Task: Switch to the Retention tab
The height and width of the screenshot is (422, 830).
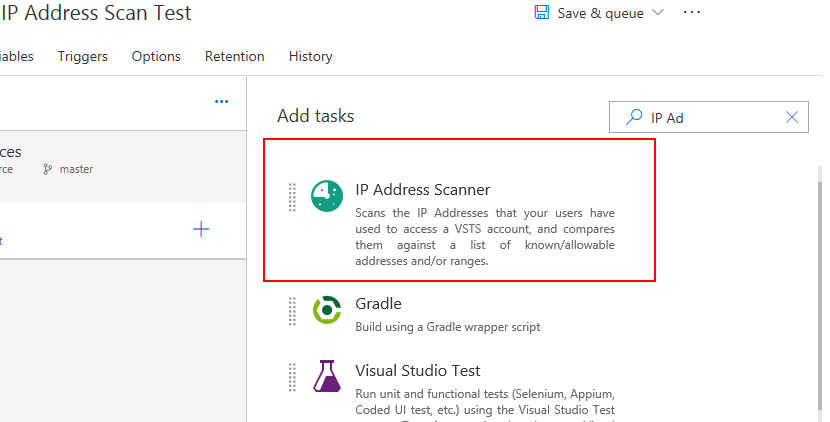Action: (234, 56)
